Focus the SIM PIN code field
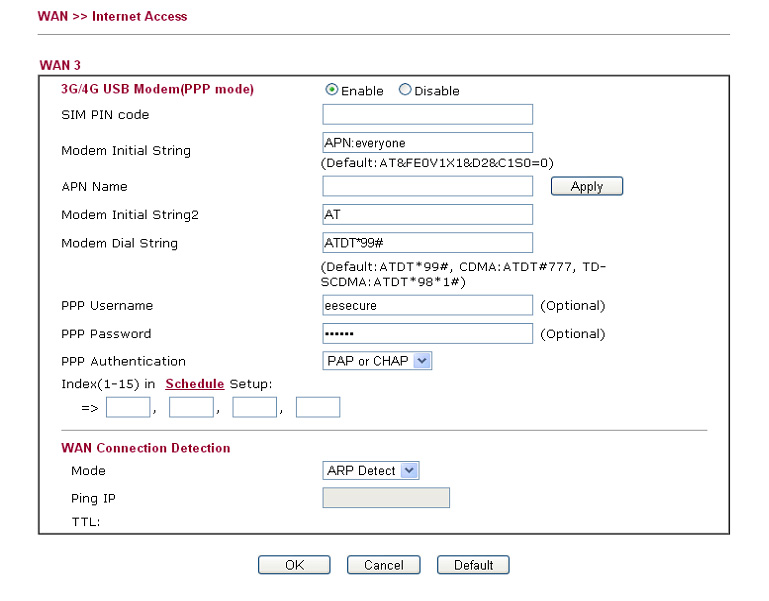Image resolution: width=769 pixels, height=601 pixels. tap(428, 114)
